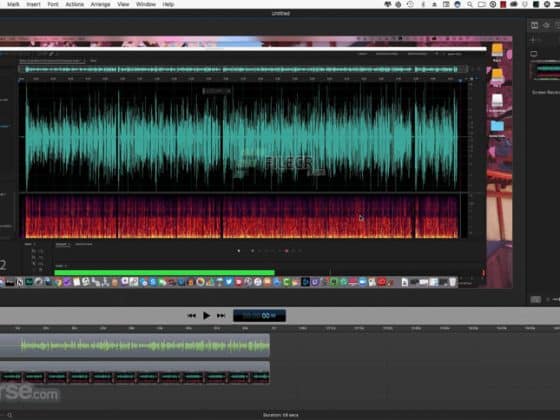Click the blue timecode display
This screenshot has height=420, width=560.
pos(259,316)
